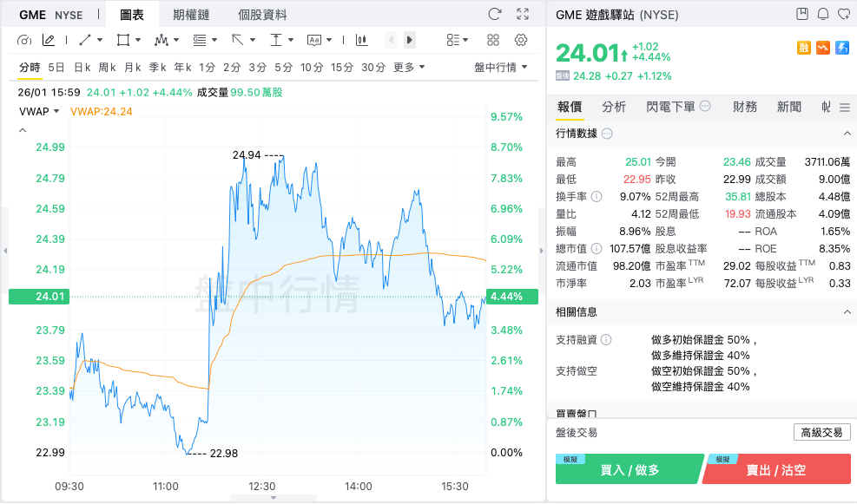The image size is (857, 504).
Task: Select the 圖表 tab
Action: coord(132,15)
